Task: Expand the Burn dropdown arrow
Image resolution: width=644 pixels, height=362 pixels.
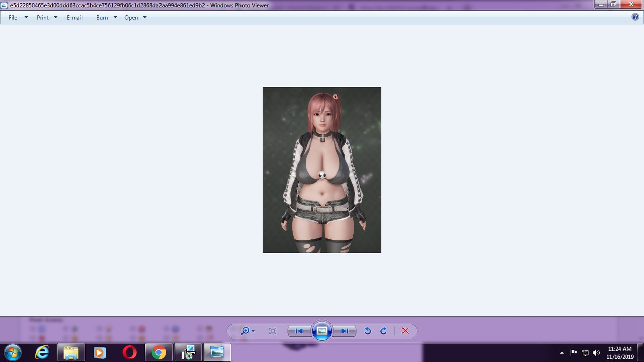Action: 115,17
